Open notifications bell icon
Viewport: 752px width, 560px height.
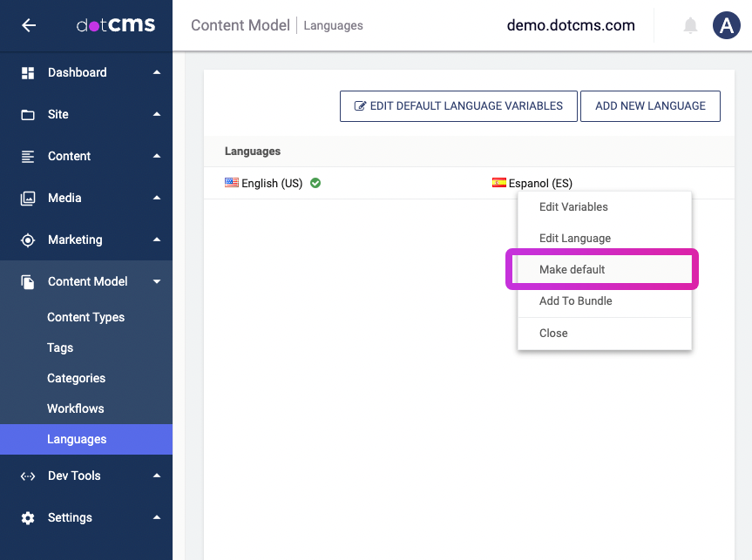pyautogui.click(x=690, y=25)
